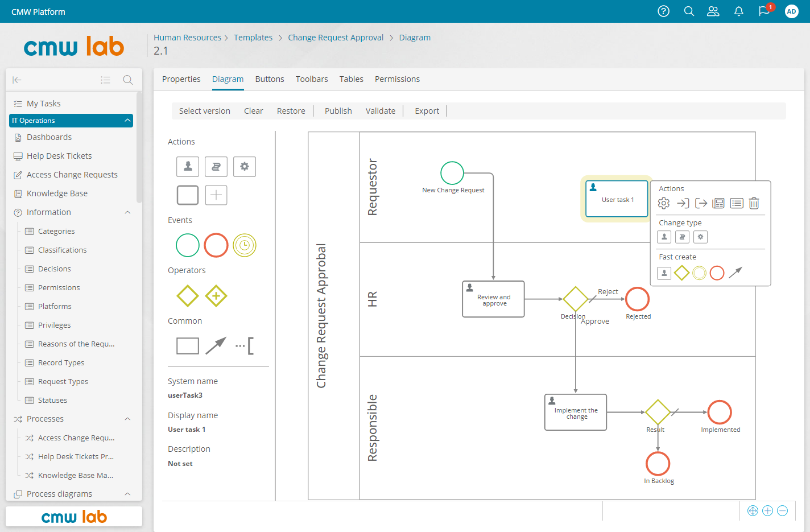The width and height of the screenshot is (810, 532).
Task: Pick the gear service task icon in Actions palette
Action: pos(245,167)
